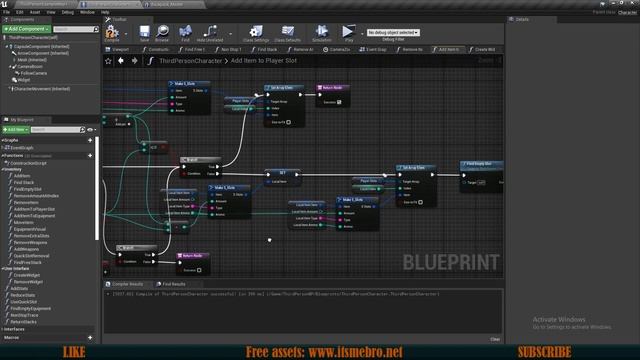640x360 pixels.
Task: Toggle Success checkbox on bottom Return Node
Action: [199, 270]
